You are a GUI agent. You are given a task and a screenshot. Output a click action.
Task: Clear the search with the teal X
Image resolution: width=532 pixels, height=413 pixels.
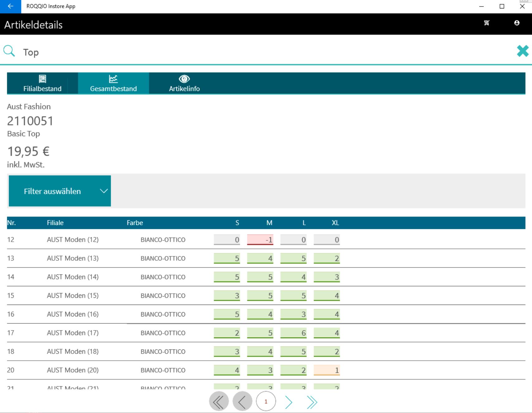coord(522,51)
